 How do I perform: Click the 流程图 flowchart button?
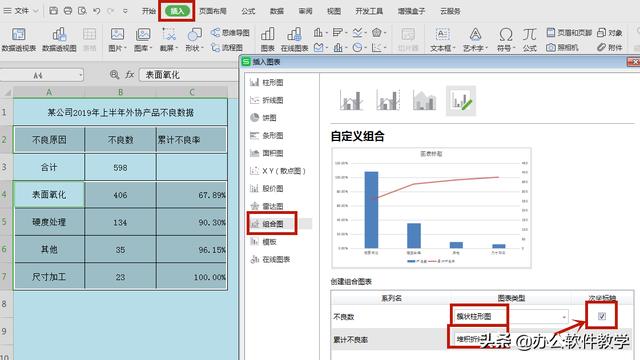(x=227, y=47)
